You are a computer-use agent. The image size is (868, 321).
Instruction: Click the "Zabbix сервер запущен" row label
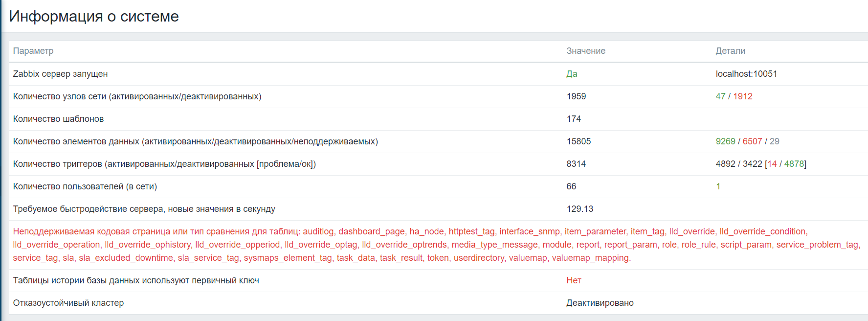[60, 74]
